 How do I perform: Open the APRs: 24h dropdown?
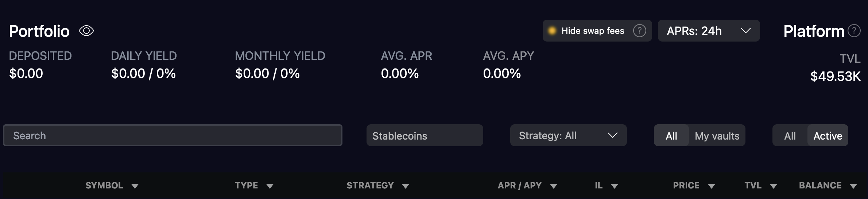(709, 31)
